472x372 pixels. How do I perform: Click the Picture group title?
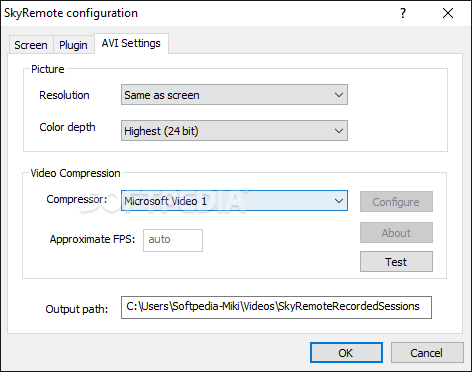point(48,69)
